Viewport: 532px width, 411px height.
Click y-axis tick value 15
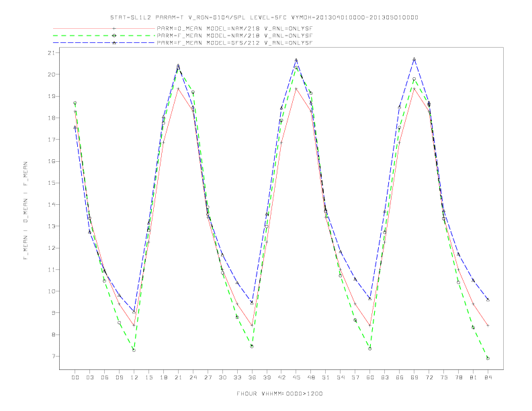[x=51, y=183]
